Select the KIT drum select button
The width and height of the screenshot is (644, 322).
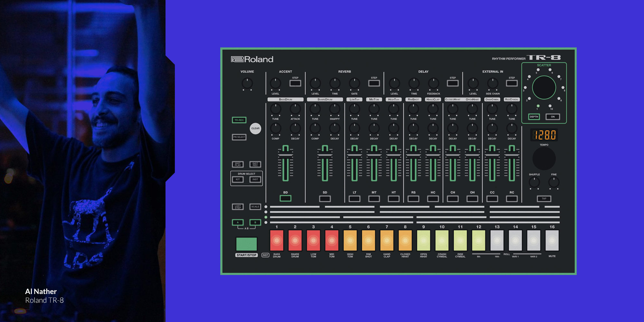[x=238, y=179]
